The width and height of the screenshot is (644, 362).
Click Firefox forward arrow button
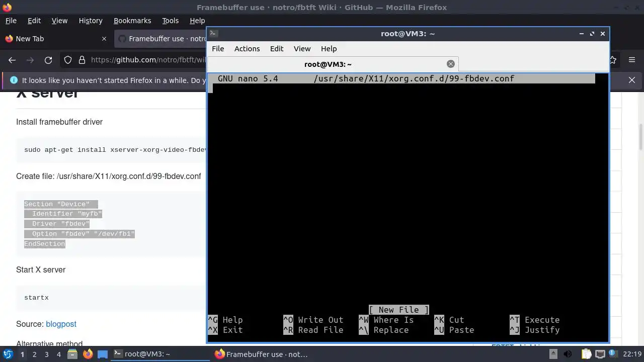[x=30, y=60]
